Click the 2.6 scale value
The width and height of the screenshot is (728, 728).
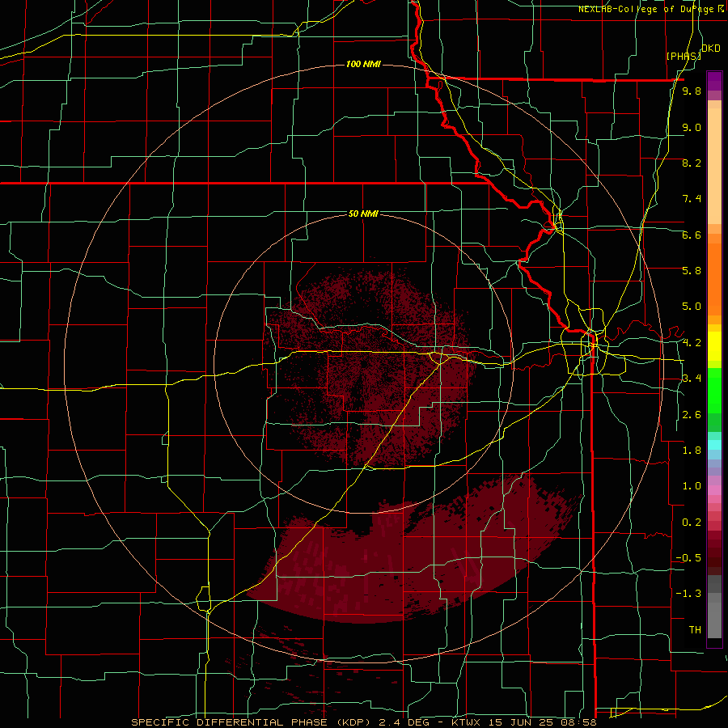[x=692, y=415]
